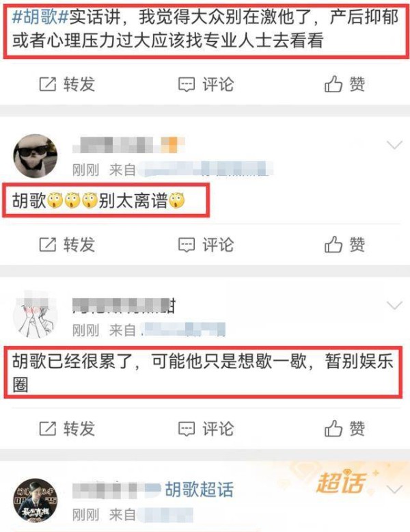Comment on the 胡歌别太离谱 post
Viewport: 410px width, 532px height.
(206, 244)
